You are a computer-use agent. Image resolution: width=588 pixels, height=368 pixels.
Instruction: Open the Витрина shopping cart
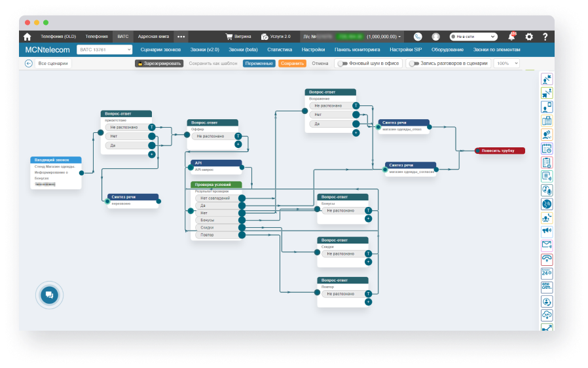[x=238, y=37]
